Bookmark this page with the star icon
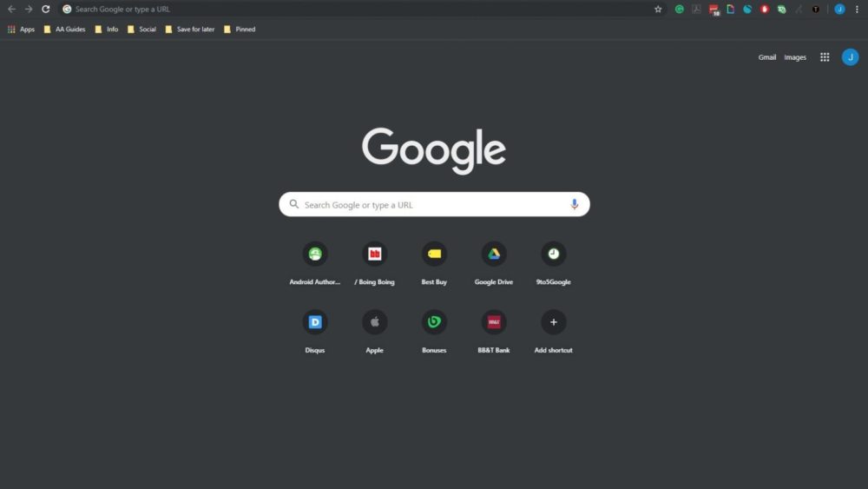The image size is (868, 489). (658, 9)
